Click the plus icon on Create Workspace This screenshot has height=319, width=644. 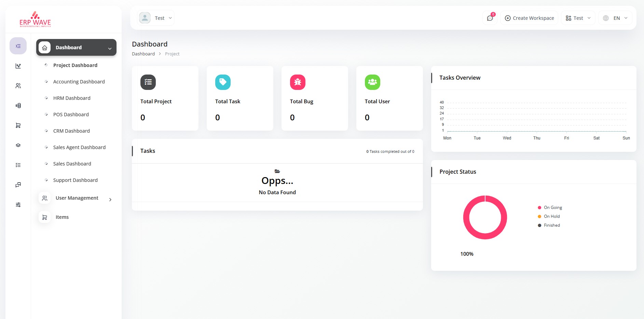508,18
